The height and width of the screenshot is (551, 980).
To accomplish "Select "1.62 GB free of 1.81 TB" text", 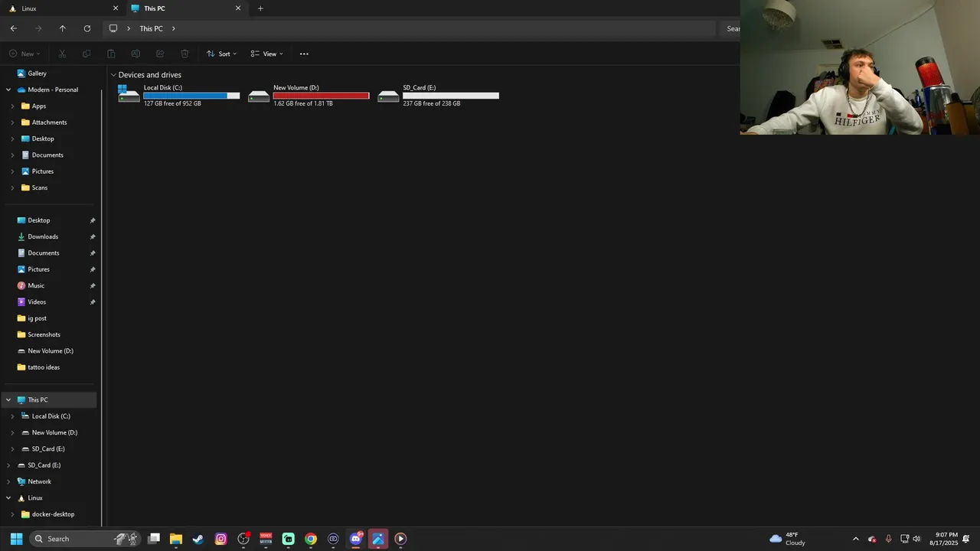I will 303,103.
